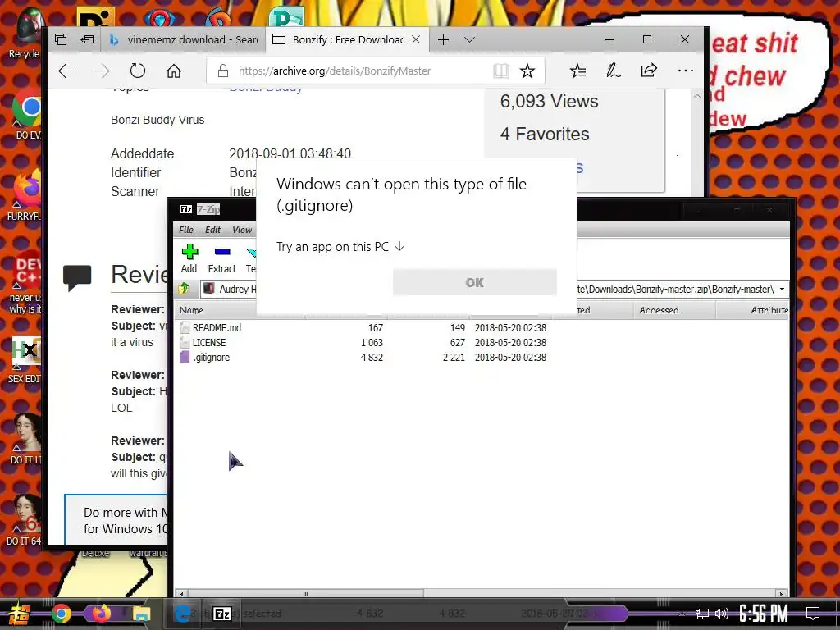Close the Bonzify tab in Edge
This screenshot has width=840, height=630.
coord(416,39)
